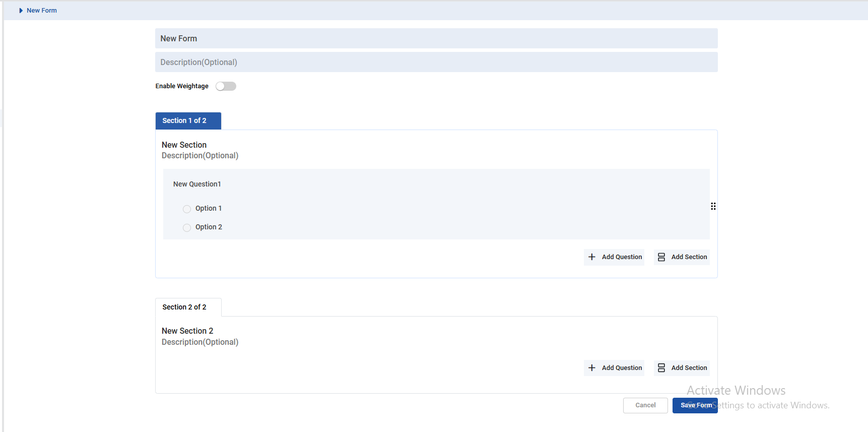The width and height of the screenshot is (868, 432).
Task: Click the Save Form button
Action: (695, 405)
